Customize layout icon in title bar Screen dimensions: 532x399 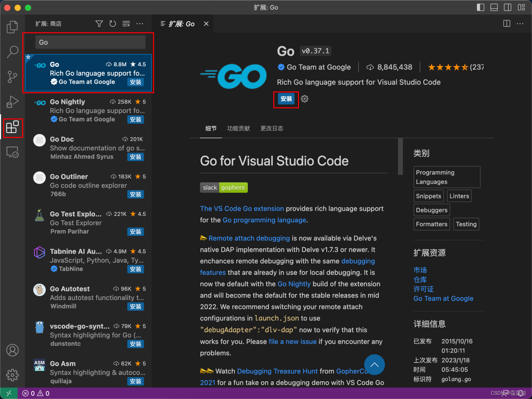pos(521,7)
